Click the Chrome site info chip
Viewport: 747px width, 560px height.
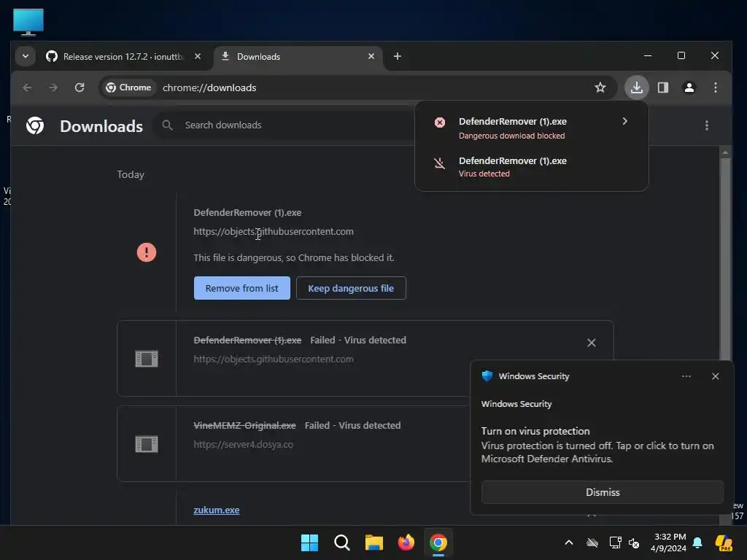click(x=128, y=87)
